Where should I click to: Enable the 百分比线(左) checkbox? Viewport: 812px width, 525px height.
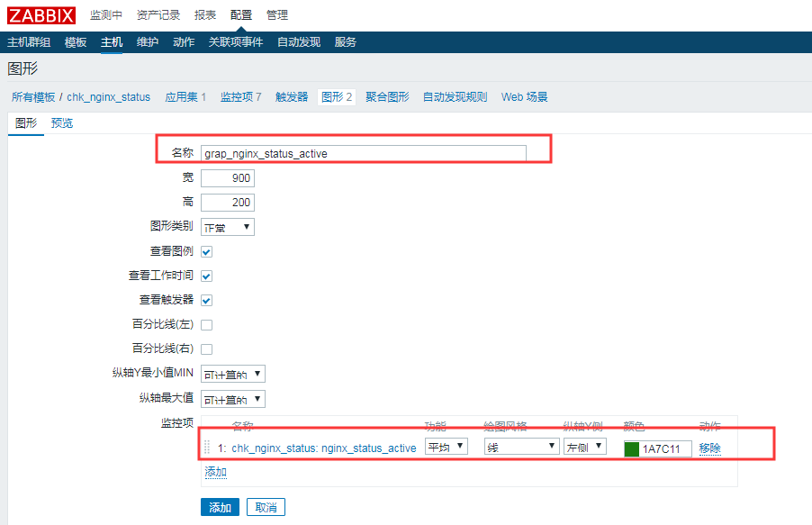pyautogui.click(x=207, y=325)
